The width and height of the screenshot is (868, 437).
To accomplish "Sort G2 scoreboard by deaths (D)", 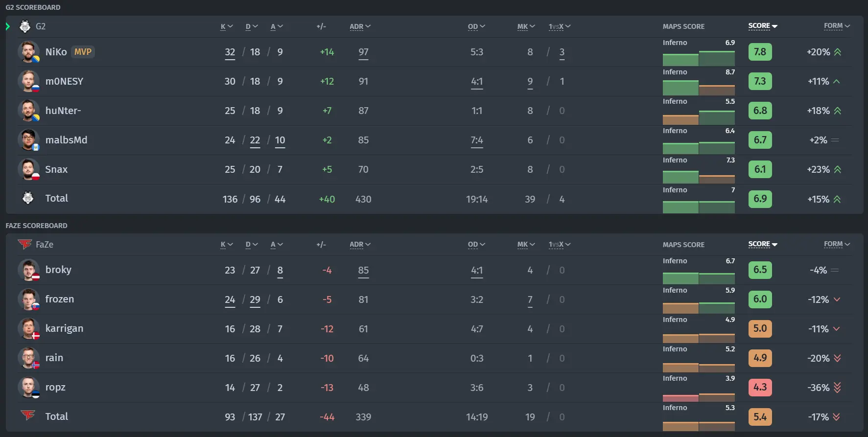I will 252,26.
